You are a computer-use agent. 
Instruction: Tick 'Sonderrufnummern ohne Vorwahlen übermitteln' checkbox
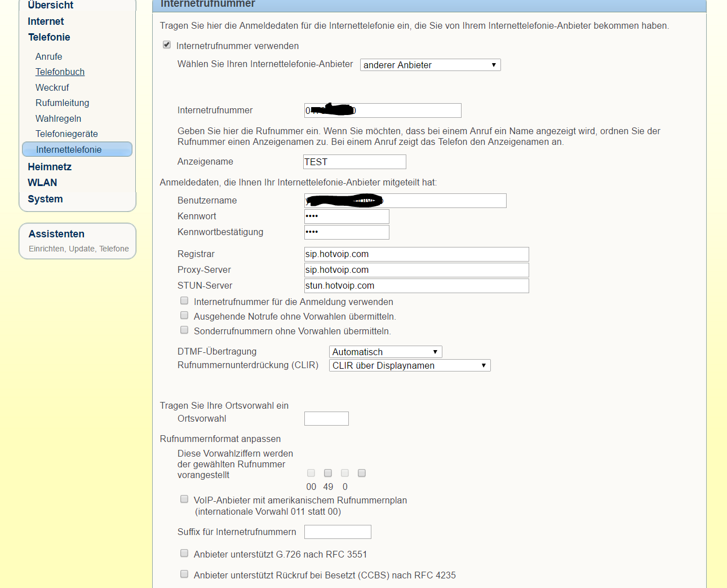(184, 330)
